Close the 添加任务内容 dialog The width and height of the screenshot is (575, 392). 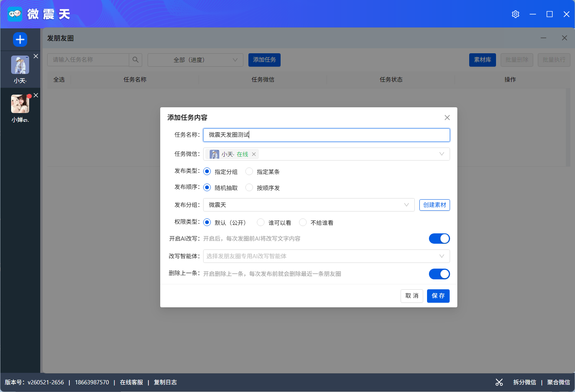pos(447,118)
